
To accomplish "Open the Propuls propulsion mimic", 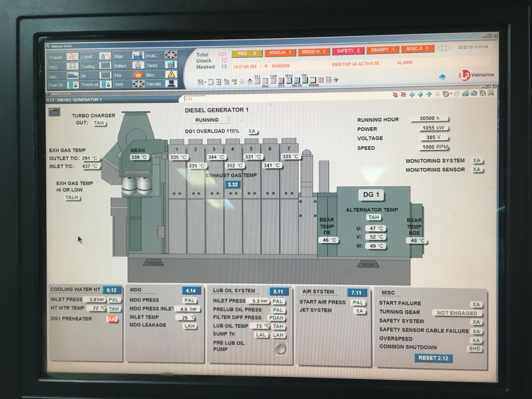I will (x=63, y=57).
